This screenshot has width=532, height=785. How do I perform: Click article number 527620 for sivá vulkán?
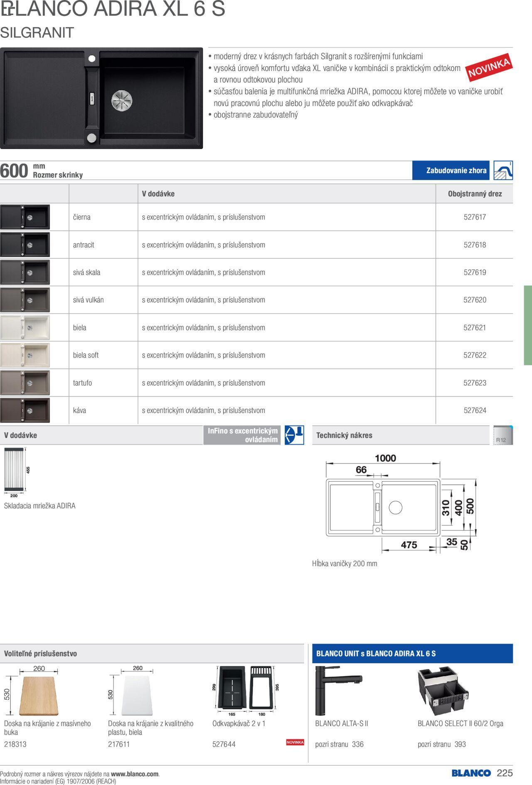coord(475,300)
